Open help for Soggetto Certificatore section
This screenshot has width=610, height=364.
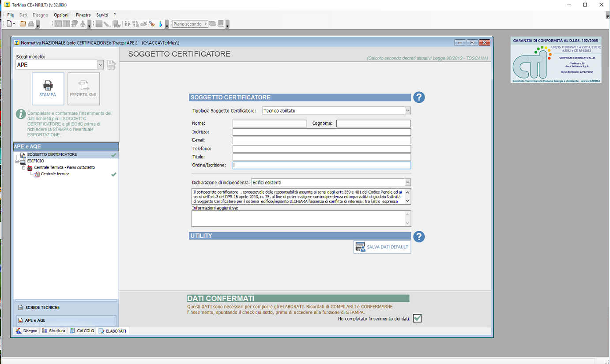pos(418,98)
